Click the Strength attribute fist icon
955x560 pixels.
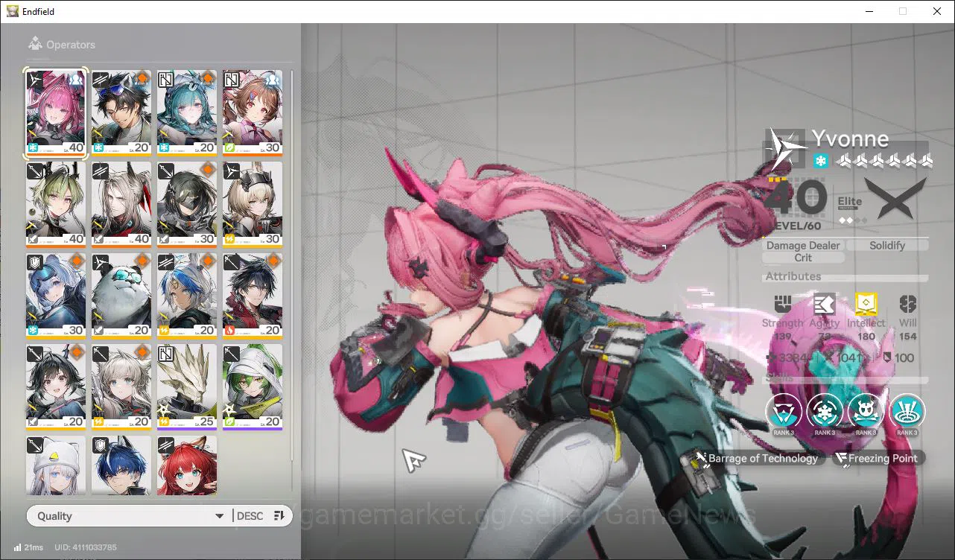pos(782,304)
